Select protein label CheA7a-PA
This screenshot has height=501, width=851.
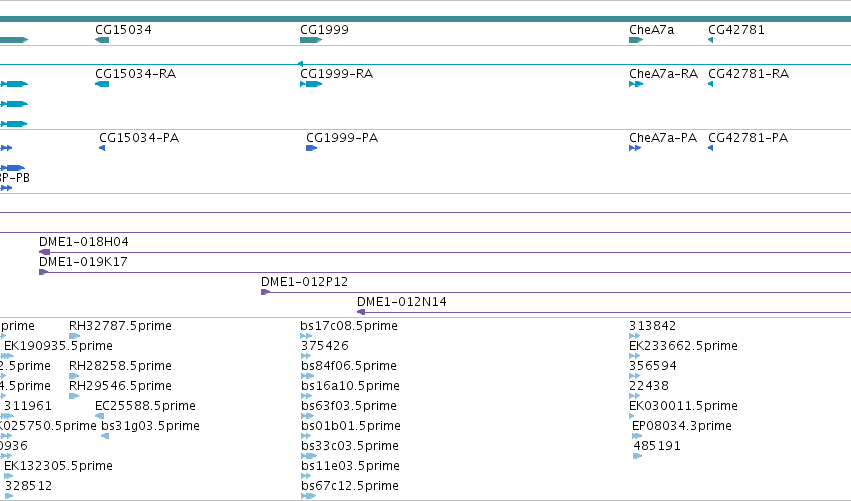pyautogui.click(x=663, y=138)
